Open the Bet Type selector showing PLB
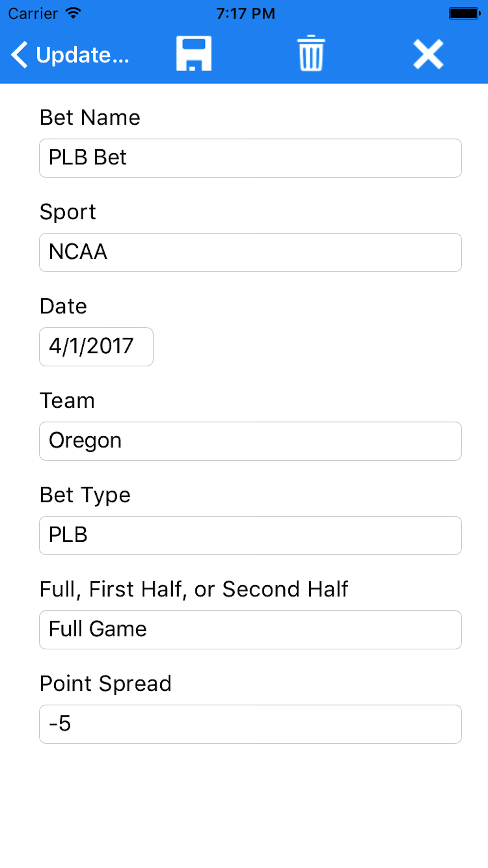488x868 pixels. [250, 535]
